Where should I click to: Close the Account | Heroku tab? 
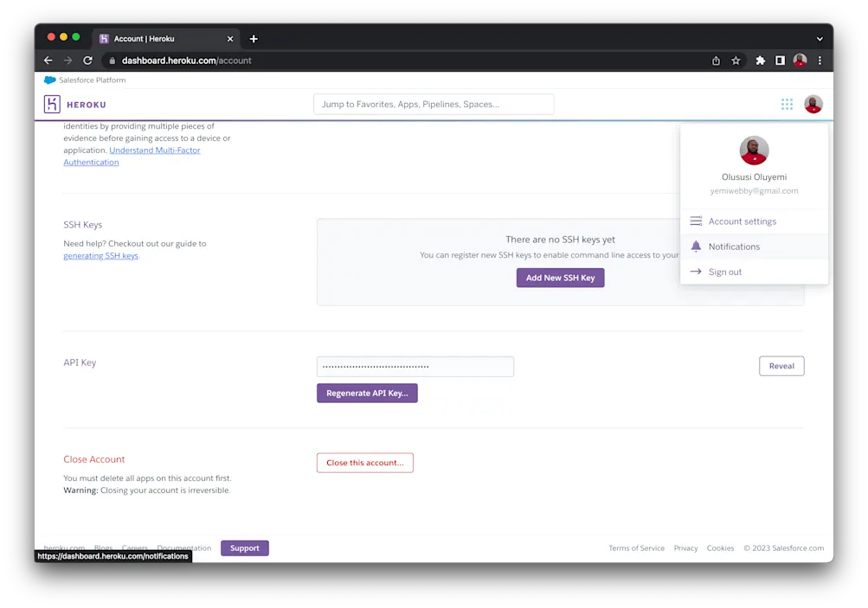point(230,39)
